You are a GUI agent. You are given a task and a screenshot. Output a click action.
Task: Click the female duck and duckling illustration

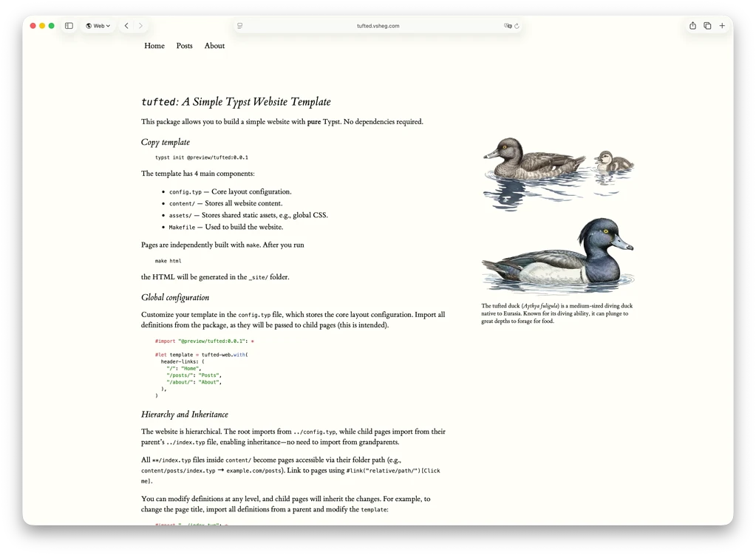coord(559,173)
